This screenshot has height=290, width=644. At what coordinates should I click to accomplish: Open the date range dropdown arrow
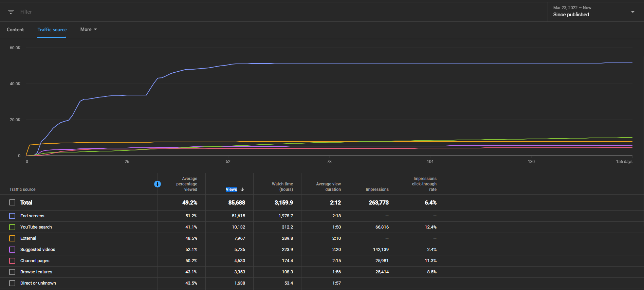[632, 12]
